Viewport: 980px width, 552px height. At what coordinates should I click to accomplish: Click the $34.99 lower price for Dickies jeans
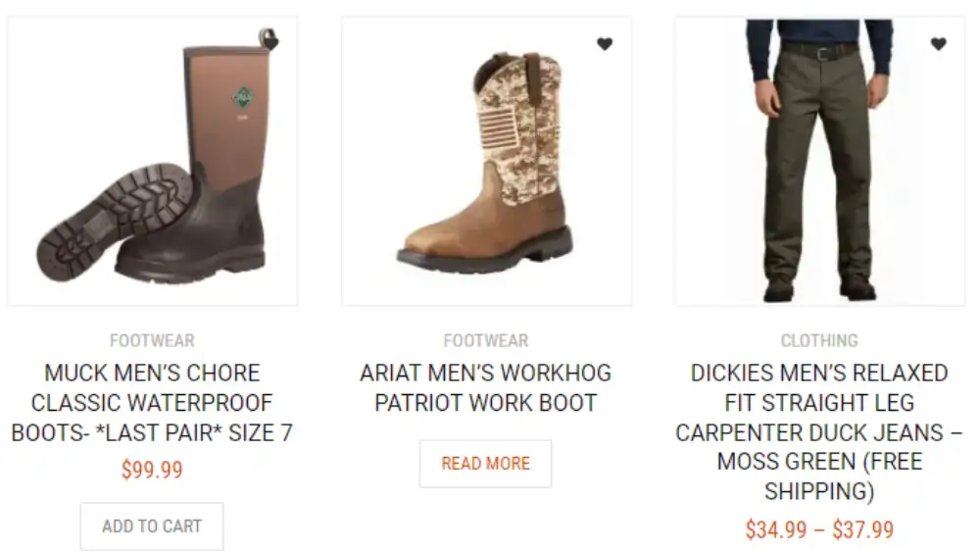pyautogui.click(x=776, y=530)
